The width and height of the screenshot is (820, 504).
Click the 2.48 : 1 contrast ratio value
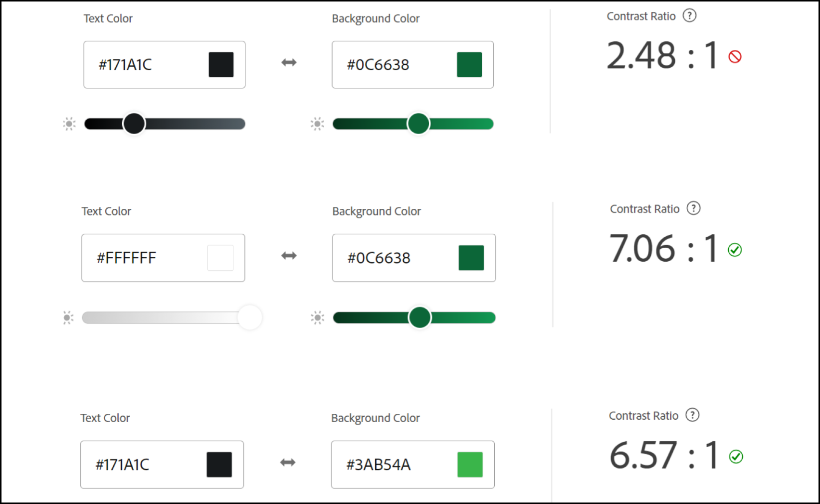pyautogui.click(x=662, y=55)
